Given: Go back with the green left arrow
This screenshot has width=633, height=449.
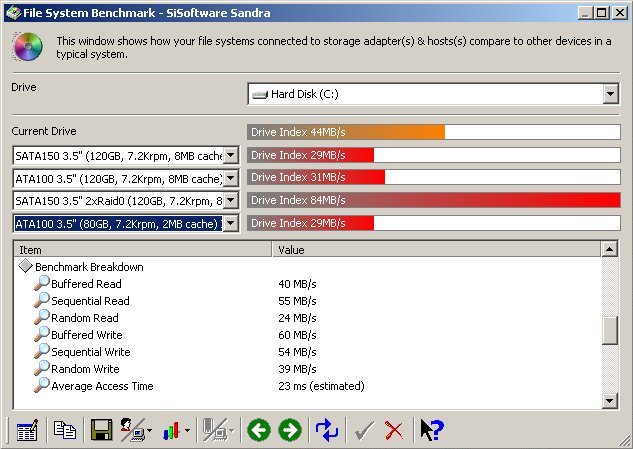Looking at the screenshot, I should [259, 430].
